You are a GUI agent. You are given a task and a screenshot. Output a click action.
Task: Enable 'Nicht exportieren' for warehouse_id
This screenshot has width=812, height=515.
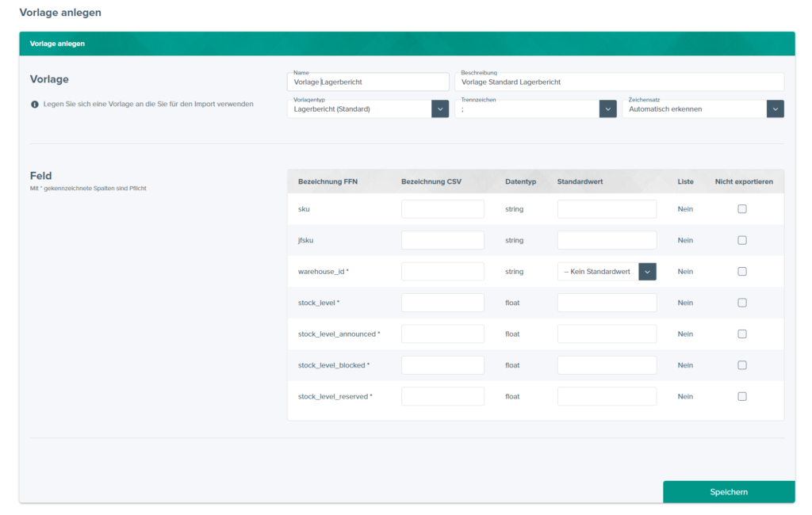[742, 272]
